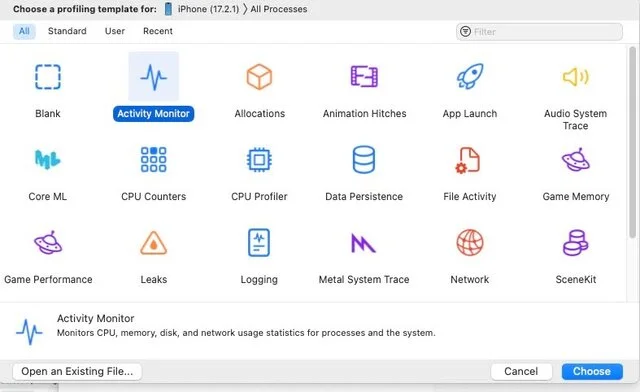This screenshot has width=640, height=392.
Task: Open the All Processes target selector
Action: click(279, 9)
